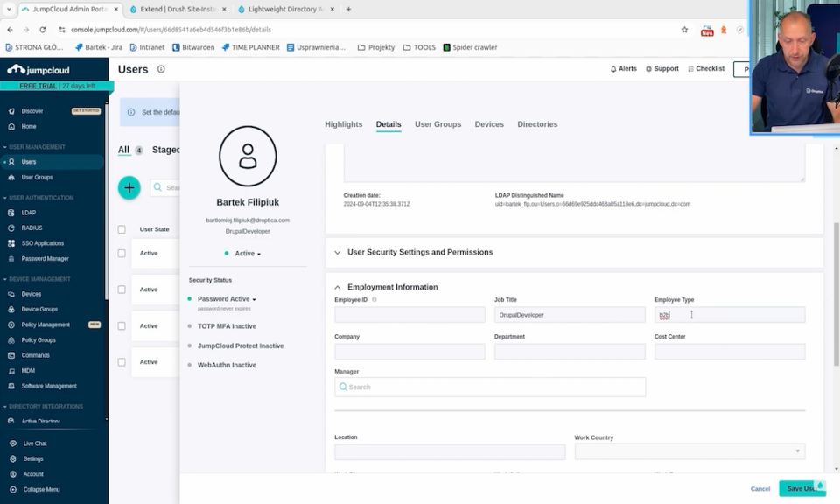Screen dimensions: 840x504
Task: Open Bitwarden bookmark
Action: [193, 47]
